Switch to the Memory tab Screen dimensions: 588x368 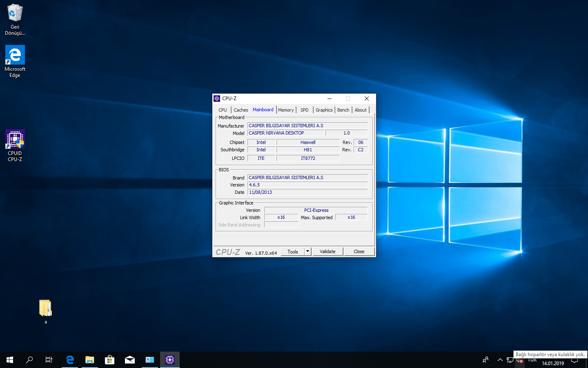click(286, 110)
